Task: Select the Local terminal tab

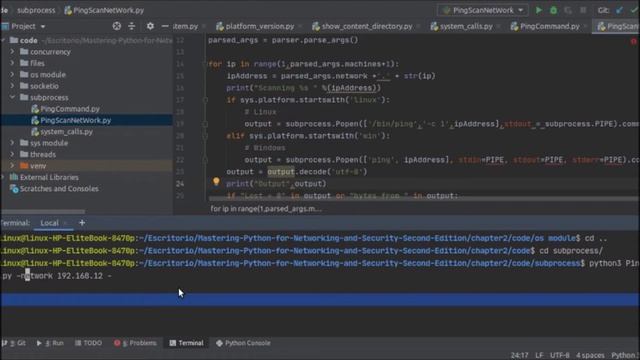Action: [x=49, y=223]
